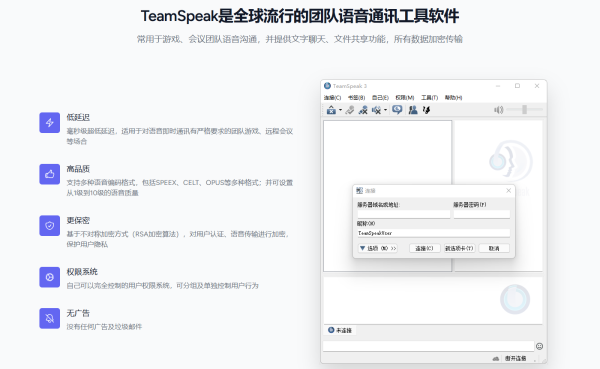
Task: Click the TeamSpeak page headline text
Action: (300, 16)
